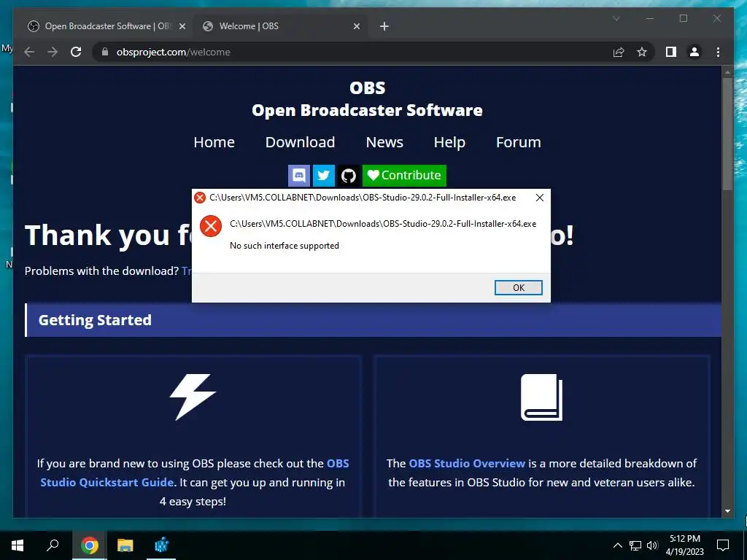Image resolution: width=747 pixels, height=560 pixels.
Task: Open Chrome's three-dot menu
Action: pyautogui.click(x=718, y=52)
